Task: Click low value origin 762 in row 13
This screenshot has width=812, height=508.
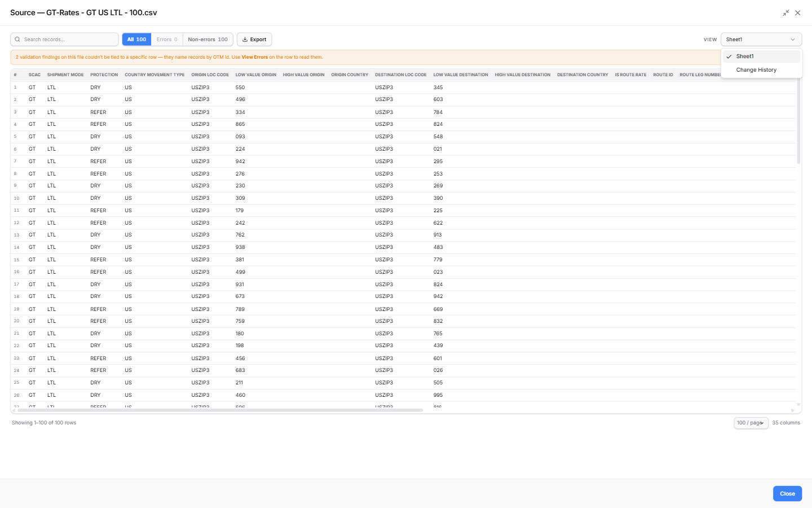Action: (240, 235)
